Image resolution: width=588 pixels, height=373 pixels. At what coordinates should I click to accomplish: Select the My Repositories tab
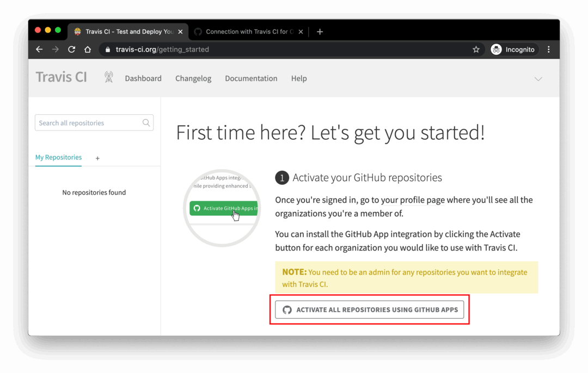(x=58, y=158)
